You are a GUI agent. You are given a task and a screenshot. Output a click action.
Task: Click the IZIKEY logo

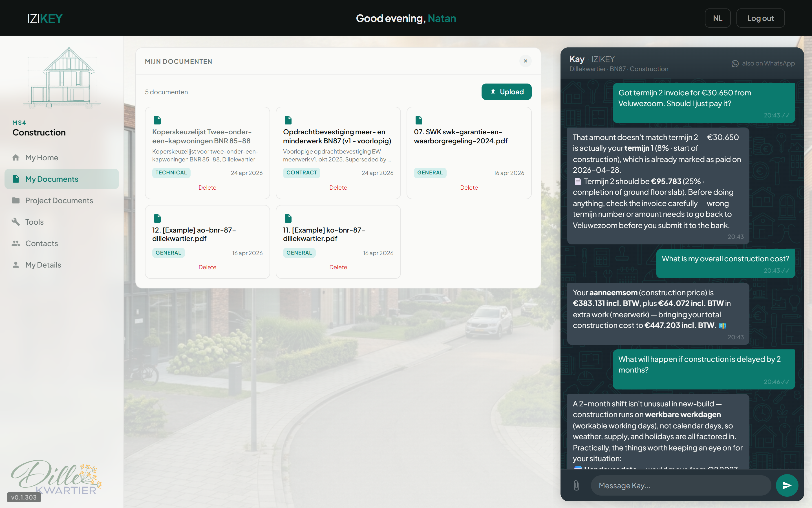tap(45, 18)
